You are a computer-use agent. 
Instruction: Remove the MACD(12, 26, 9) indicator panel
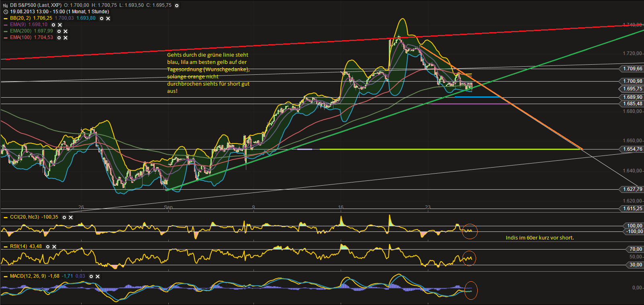(x=98, y=276)
